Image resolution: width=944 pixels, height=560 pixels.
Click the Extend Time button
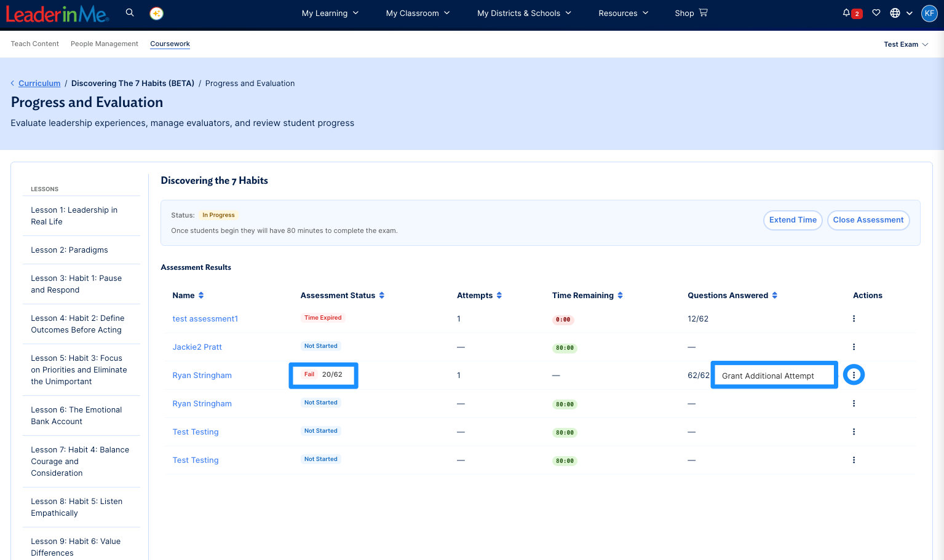coord(793,220)
